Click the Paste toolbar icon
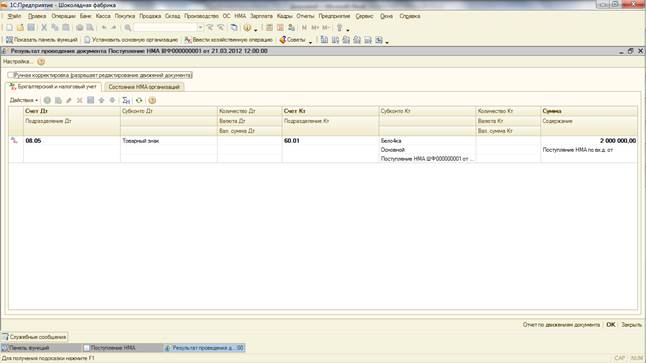This screenshot has height=363, width=646. 66,28
